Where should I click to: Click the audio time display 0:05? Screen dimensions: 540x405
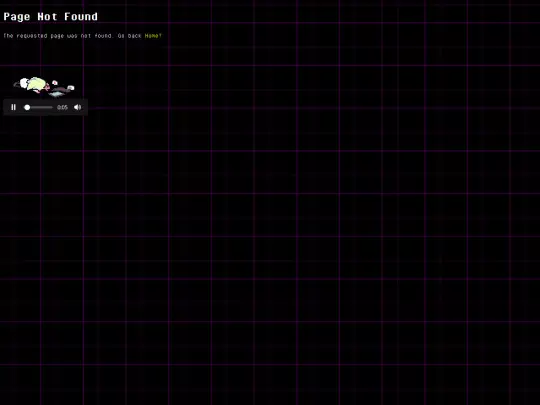pos(62,107)
